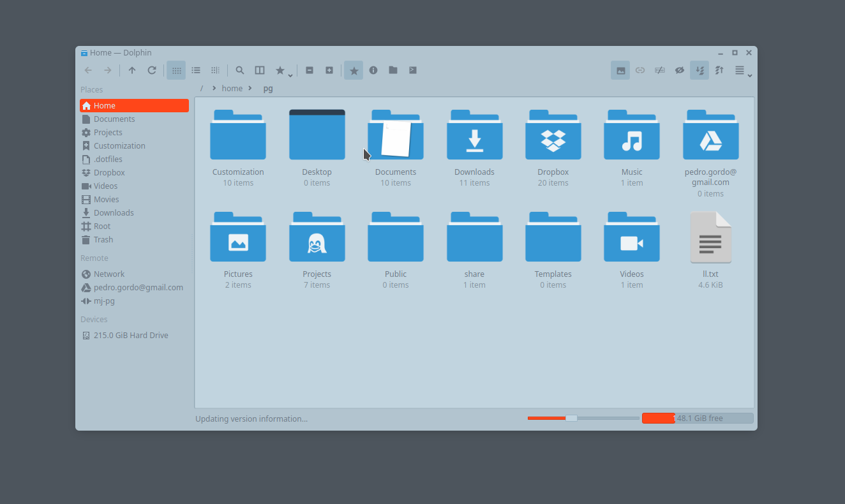Expand chevron after home in breadcrumb

click(250, 88)
